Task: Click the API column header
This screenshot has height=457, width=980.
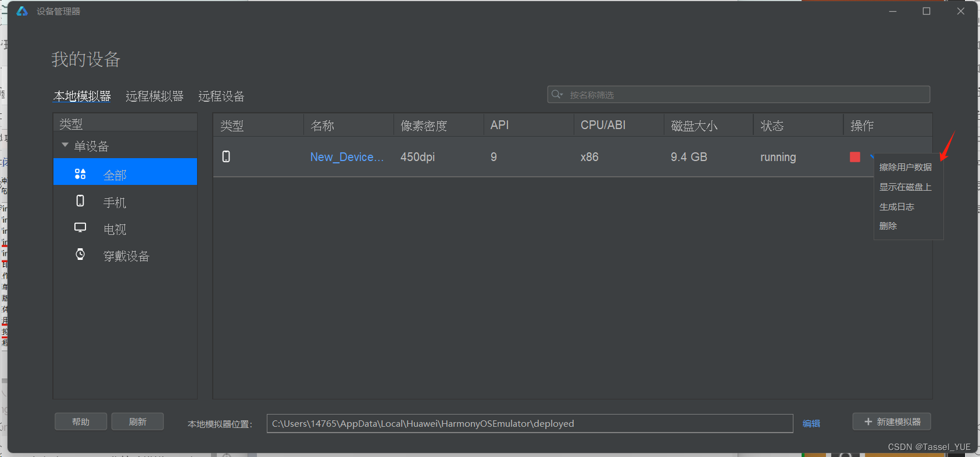Action: tap(528, 126)
